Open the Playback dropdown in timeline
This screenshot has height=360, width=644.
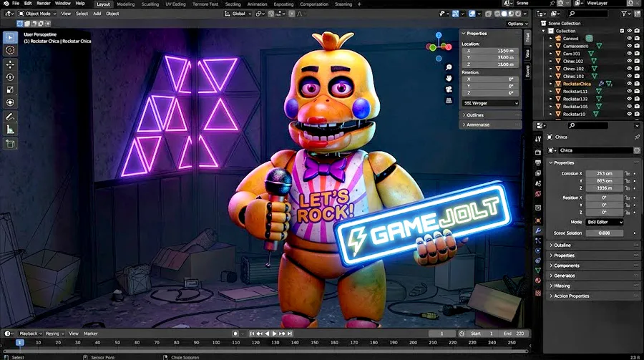[30, 334]
